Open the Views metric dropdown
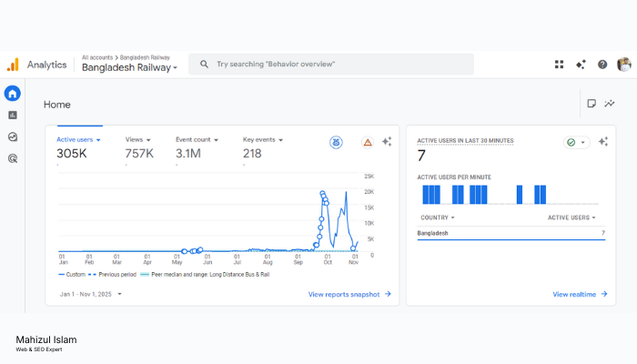 pos(138,140)
